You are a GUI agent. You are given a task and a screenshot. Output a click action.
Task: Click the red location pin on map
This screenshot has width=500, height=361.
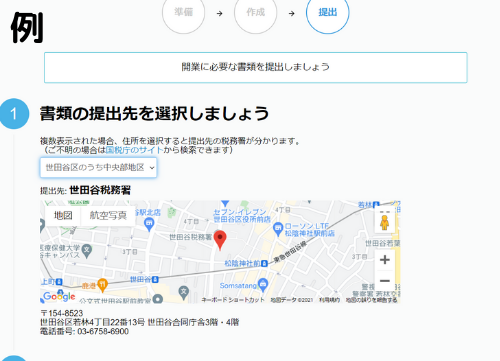(220, 240)
